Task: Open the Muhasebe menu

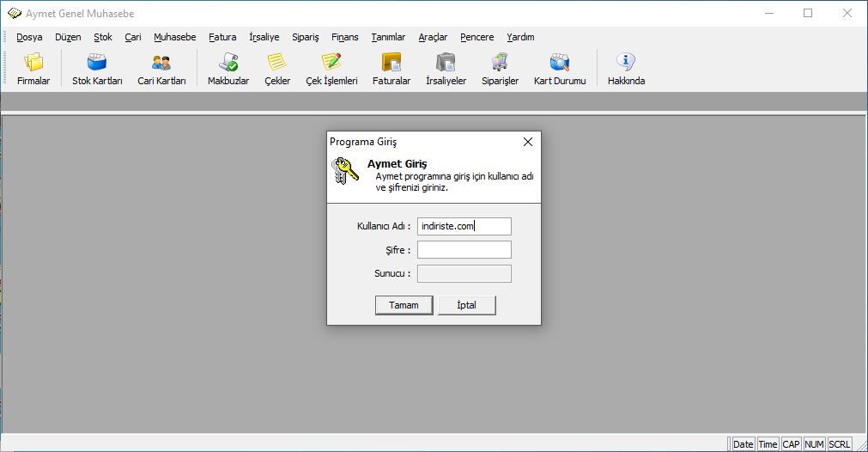Action: click(x=175, y=37)
